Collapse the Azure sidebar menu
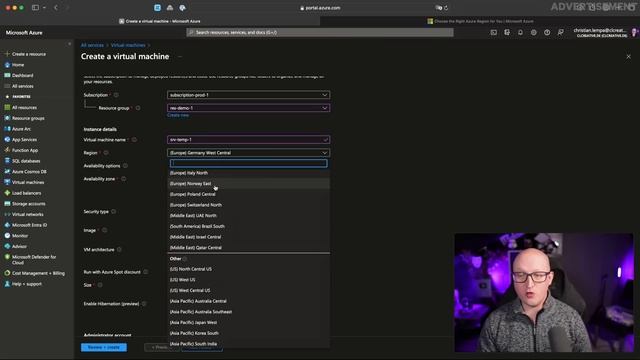The height and width of the screenshot is (360, 640). tap(69, 44)
